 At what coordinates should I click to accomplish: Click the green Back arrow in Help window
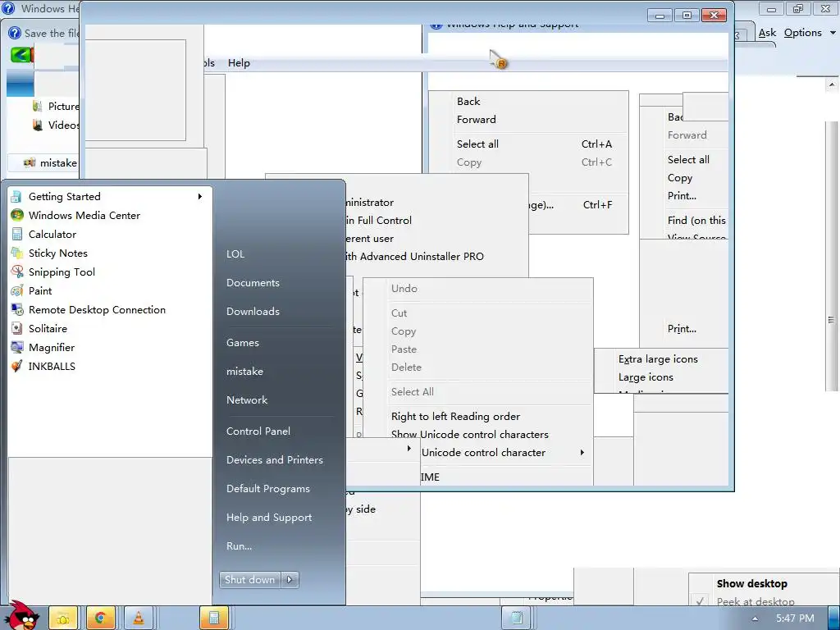pyautogui.click(x=21, y=55)
